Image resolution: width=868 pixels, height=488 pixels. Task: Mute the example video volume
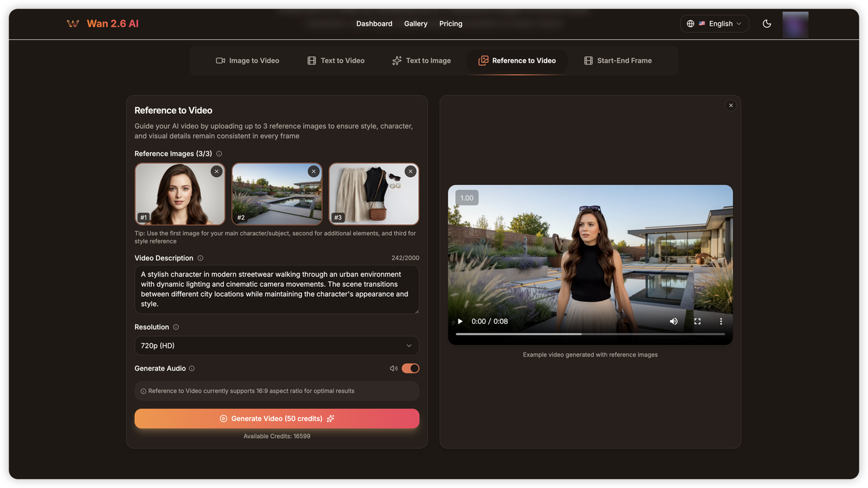click(x=673, y=321)
